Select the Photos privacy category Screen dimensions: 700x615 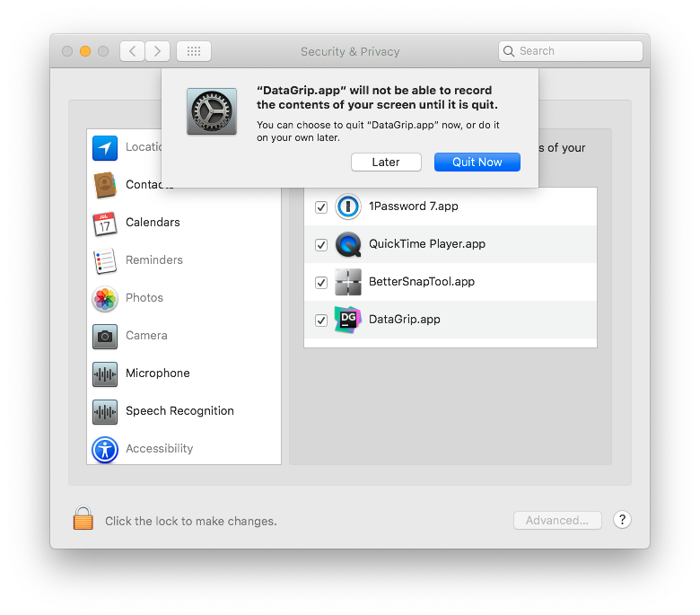point(144,298)
